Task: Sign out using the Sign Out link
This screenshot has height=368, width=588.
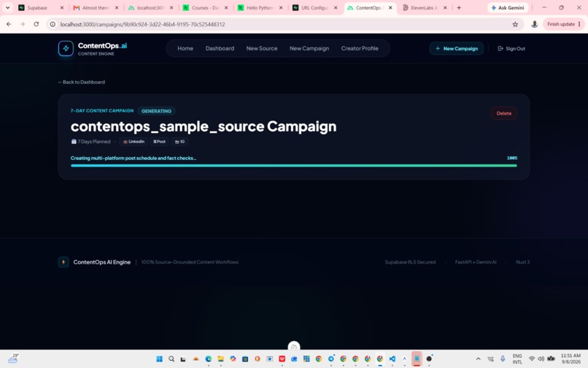Action: tap(511, 48)
